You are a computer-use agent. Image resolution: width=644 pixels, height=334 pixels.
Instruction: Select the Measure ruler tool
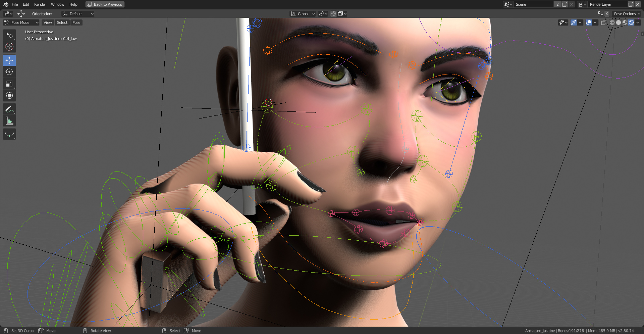(x=9, y=121)
